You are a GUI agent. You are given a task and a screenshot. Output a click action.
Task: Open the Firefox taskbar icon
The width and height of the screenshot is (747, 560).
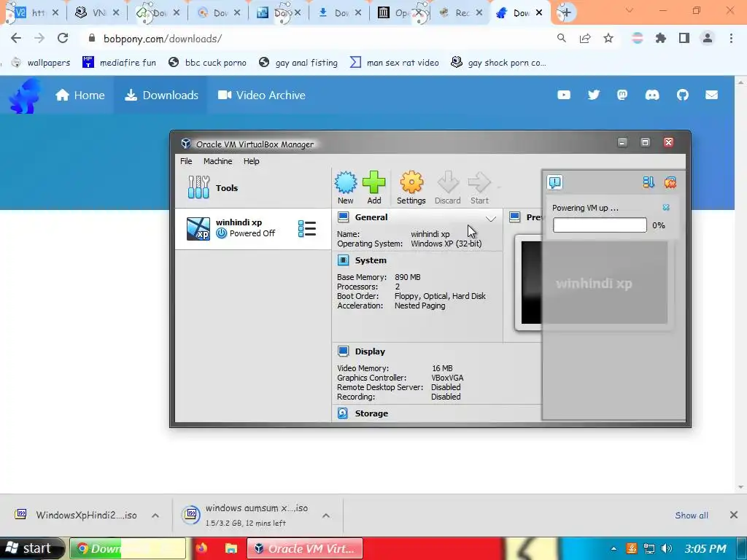coord(202,548)
